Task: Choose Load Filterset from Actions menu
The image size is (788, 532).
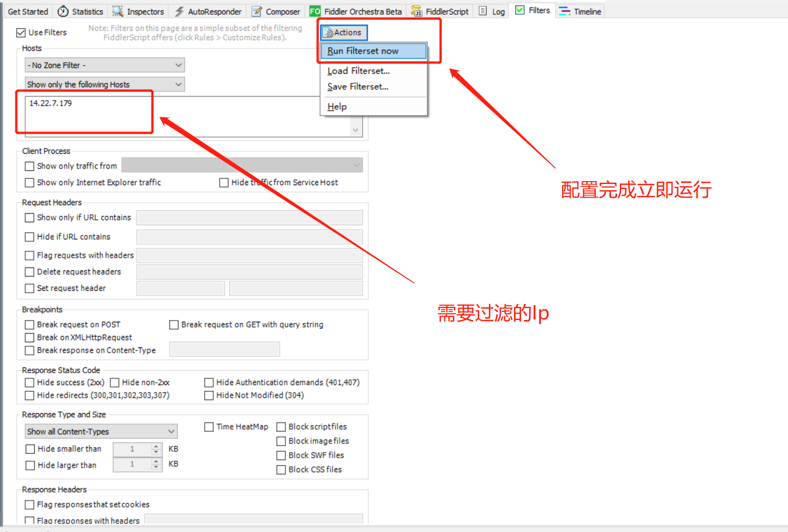Action: pyautogui.click(x=373, y=71)
